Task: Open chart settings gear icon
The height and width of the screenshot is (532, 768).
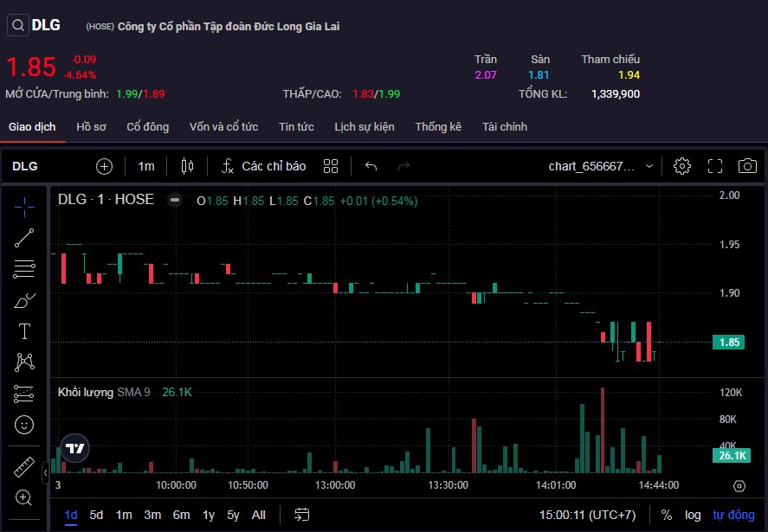Action: click(x=682, y=166)
